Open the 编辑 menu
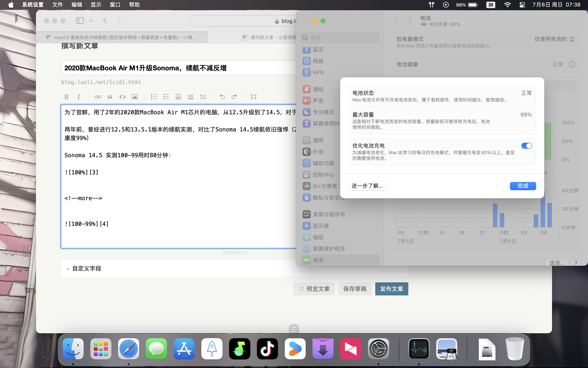Screen dimensions: 588x368 point(77,5)
